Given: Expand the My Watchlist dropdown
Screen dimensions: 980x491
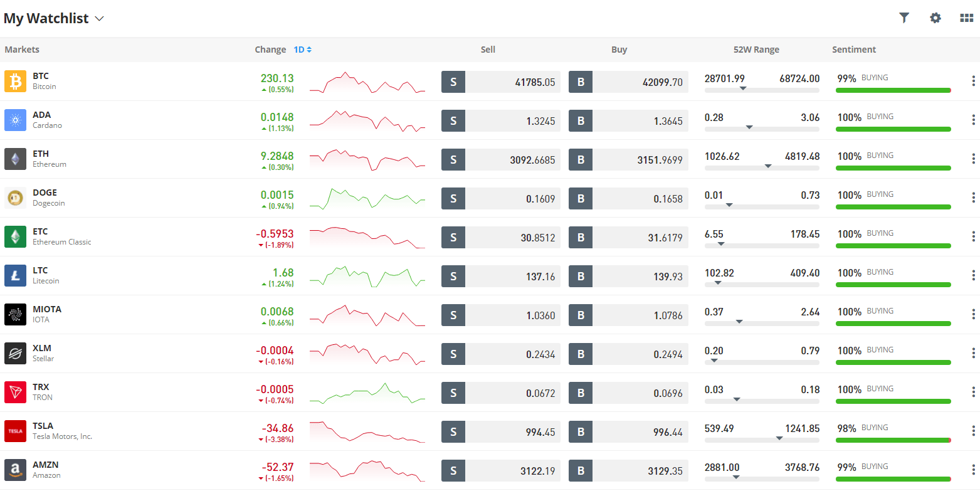Looking at the screenshot, I should click(99, 19).
